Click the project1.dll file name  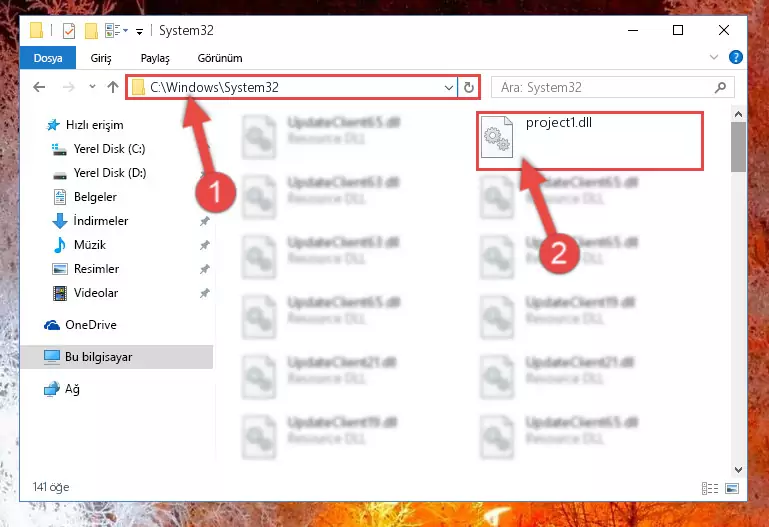[559, 123]
